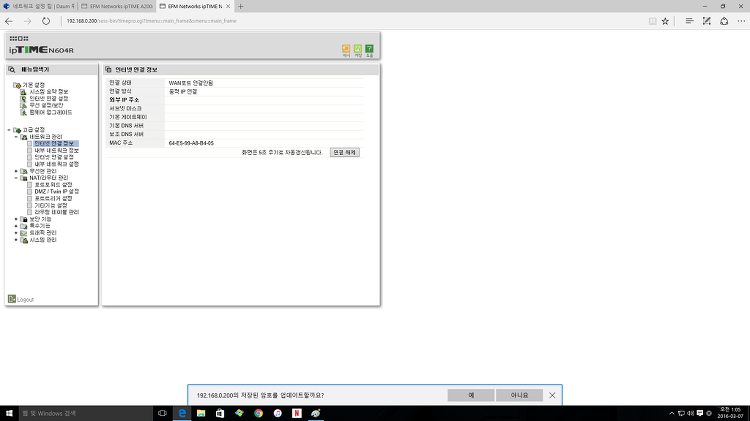Click the browser Back arrow
750x421 pixels.
pos(9,21)
